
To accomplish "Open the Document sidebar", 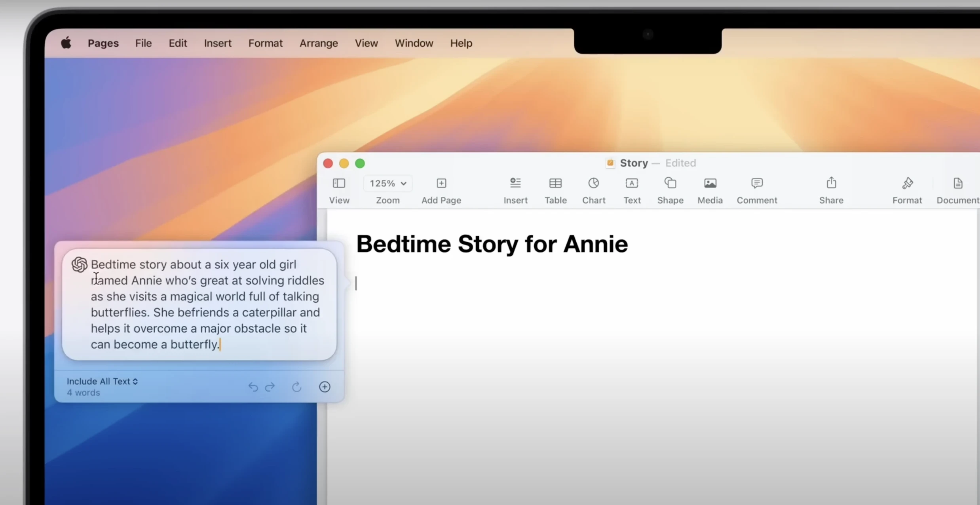I will point(957,190).
